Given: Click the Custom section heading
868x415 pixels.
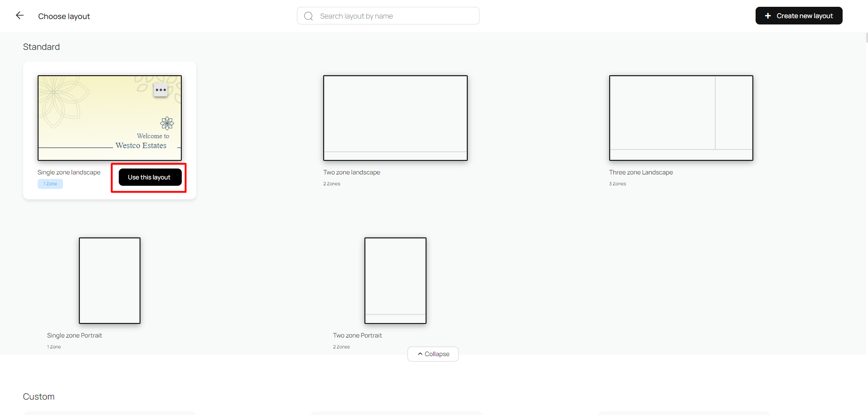Looking at the screenshot, I should point(39,396).
